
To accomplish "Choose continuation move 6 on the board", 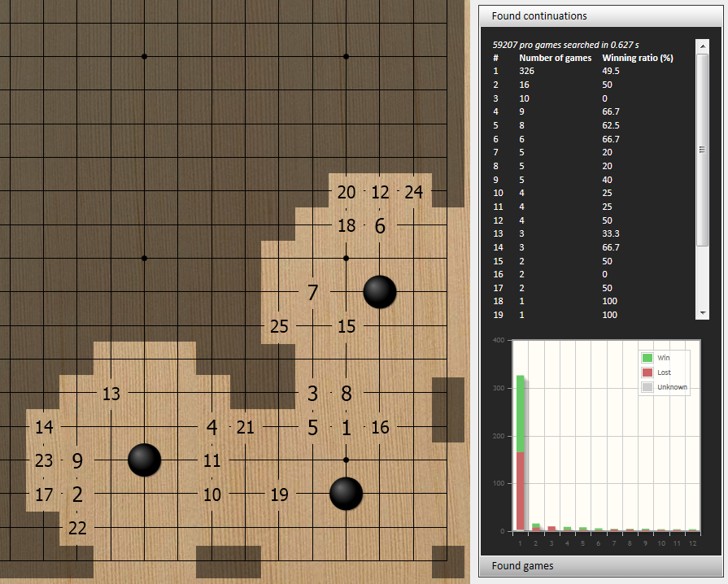I will coord(380,226).
